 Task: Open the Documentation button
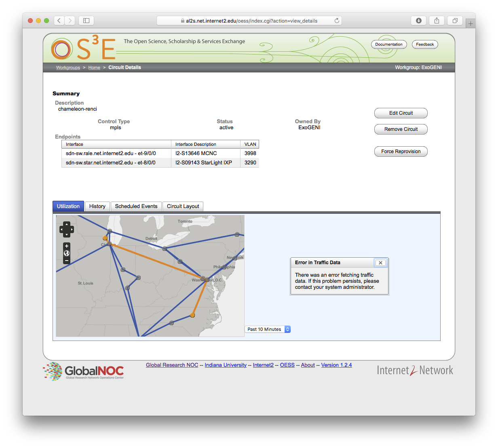[x=389, y=44]
